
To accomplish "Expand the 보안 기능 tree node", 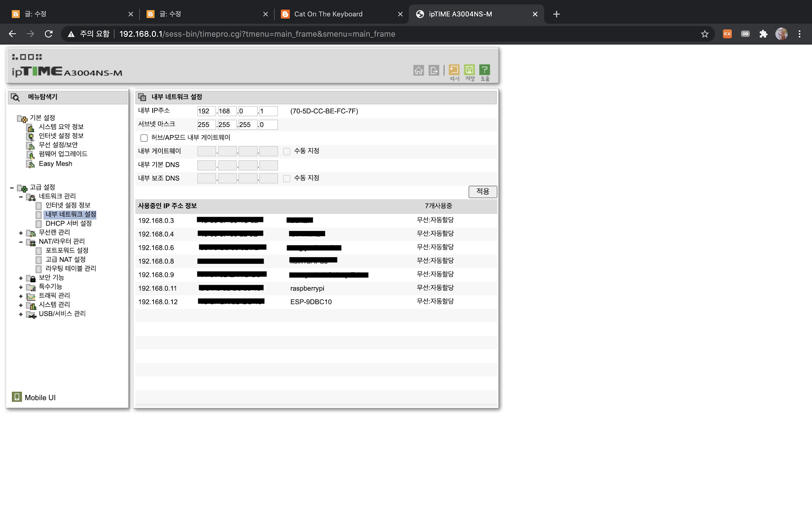I will [21, 278].
